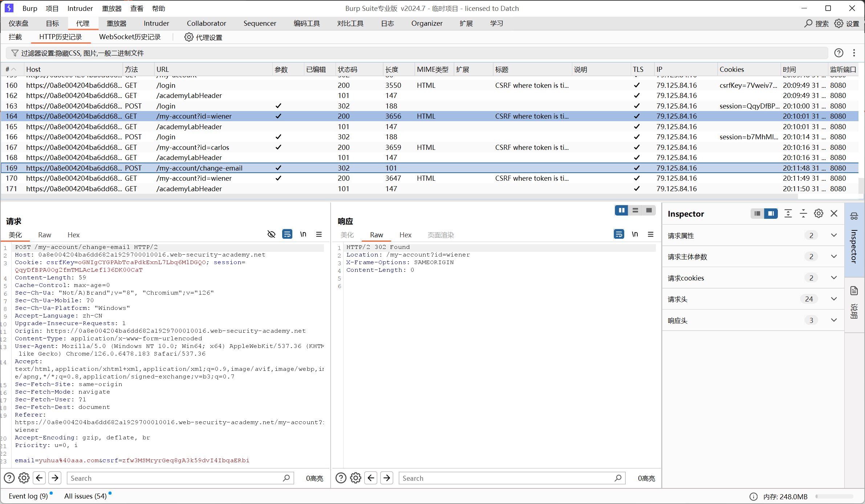Select stacked horizontal layout icon

635,210
